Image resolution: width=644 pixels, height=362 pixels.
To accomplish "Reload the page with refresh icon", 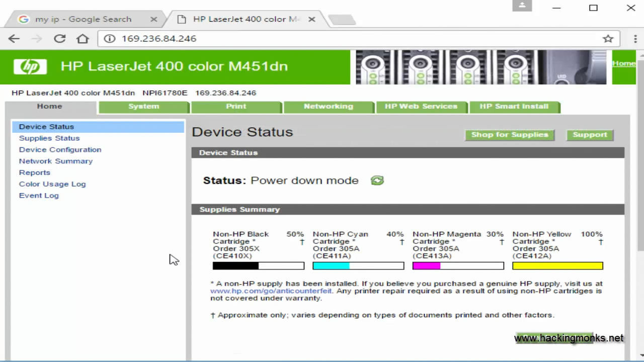I will (60, 39).
